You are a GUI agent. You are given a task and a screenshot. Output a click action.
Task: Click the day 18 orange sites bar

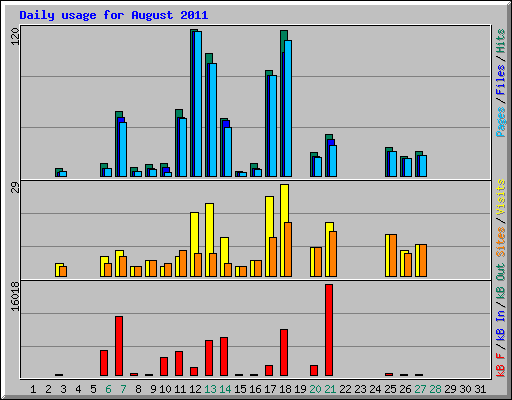pyautogui.click(x=288, y=249)
